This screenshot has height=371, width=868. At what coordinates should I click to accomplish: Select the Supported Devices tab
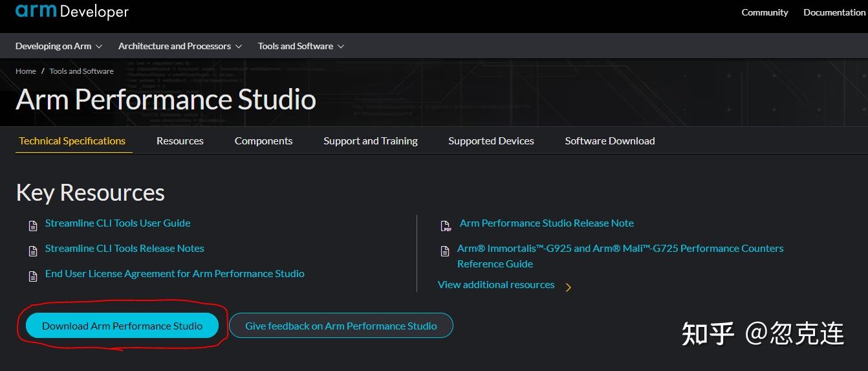491,141
